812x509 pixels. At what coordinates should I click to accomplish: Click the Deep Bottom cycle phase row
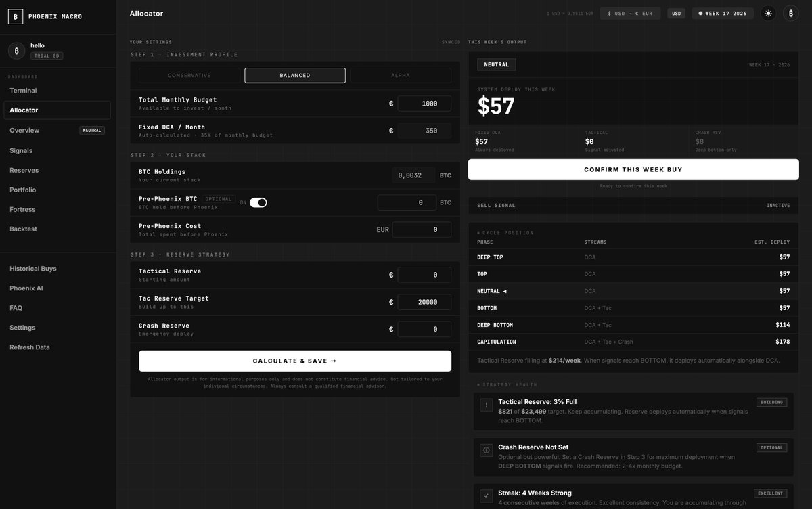[x=633, y=325]
